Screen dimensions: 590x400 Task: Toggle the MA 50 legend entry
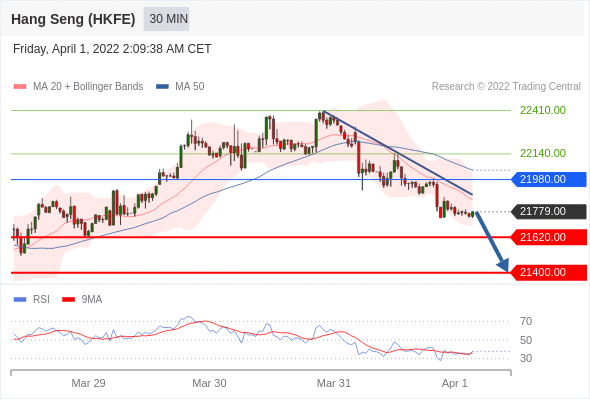pos(180,87)
